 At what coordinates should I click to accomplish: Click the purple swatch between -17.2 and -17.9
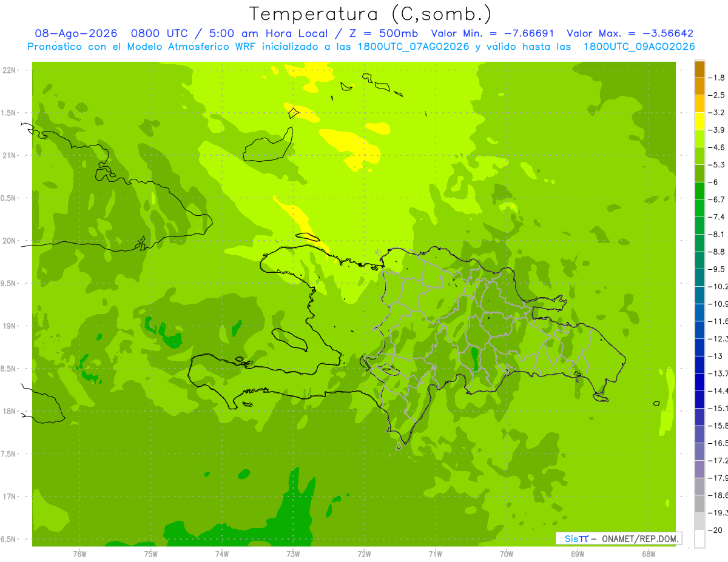coord(699,469)
